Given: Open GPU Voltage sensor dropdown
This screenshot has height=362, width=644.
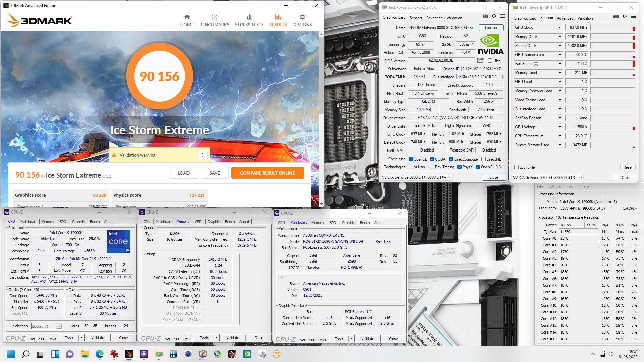Looking at the screenshot, I should 559,127.
